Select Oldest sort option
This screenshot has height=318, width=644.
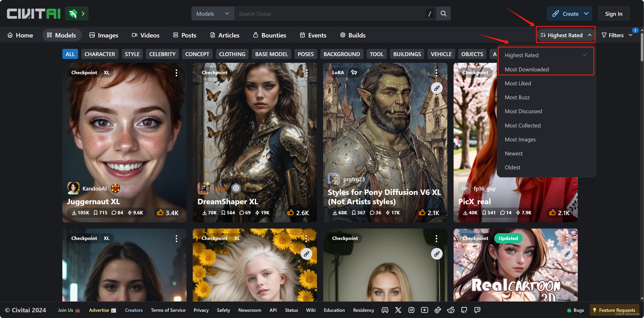tap(546, 167)
